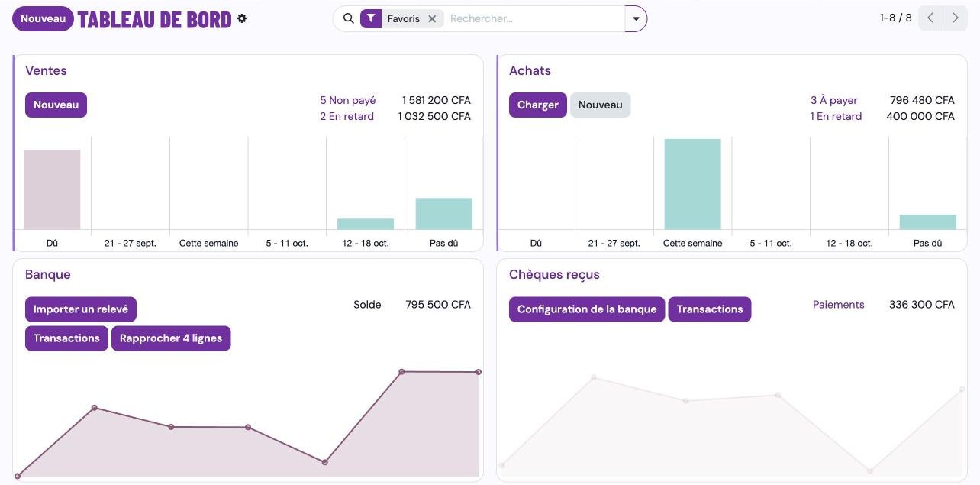Click the Achats Pas dû bar
Viewport: 980px width, 485px height.
927,221
